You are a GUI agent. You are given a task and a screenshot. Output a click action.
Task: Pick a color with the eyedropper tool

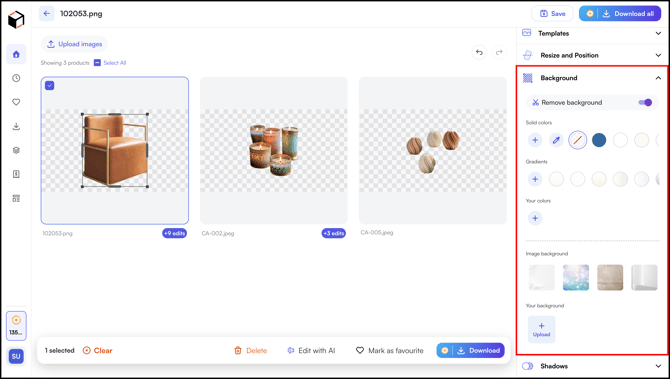[x=556, y=140]
